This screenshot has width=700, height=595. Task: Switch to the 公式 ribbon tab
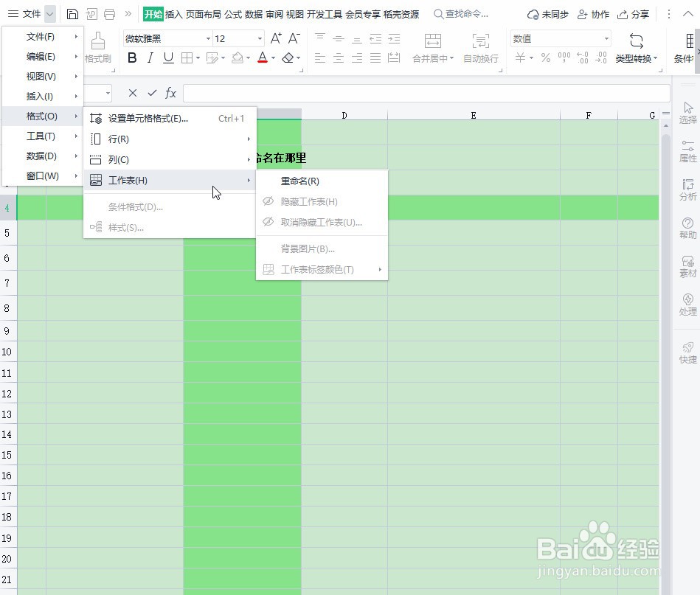[x=233, y=14]
